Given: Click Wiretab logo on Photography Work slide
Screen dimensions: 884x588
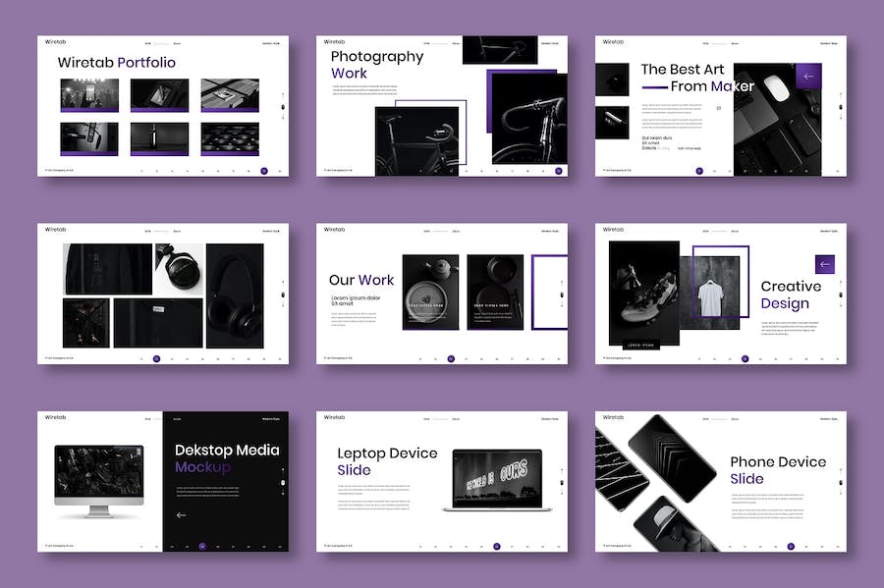Looking at the screenshot, I should pos(334,42).
